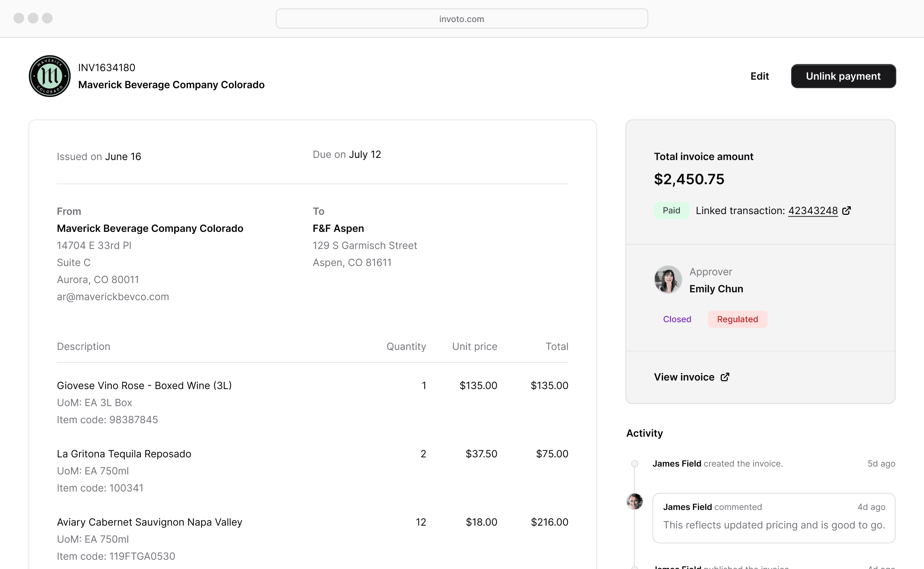
Task: Click the Issued on June 16 date
Action: click(99, 156)
